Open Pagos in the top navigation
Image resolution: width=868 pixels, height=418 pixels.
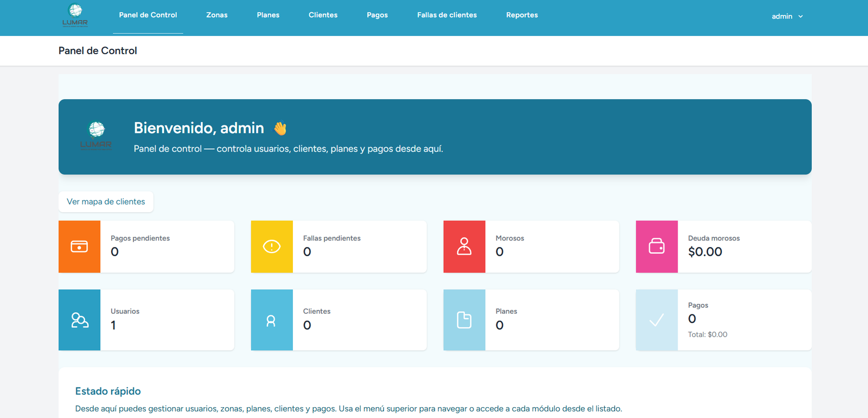click(x=377, y=15)
